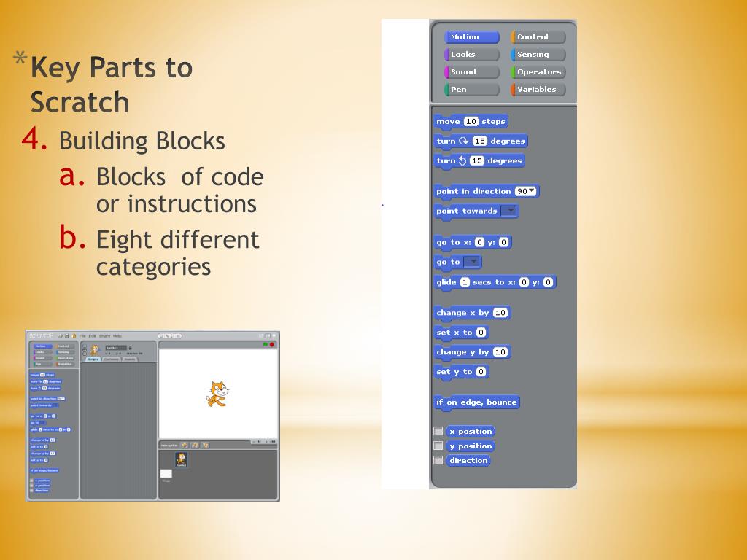Click the secs field in glide block
The image size is (747, 560).
465,282
